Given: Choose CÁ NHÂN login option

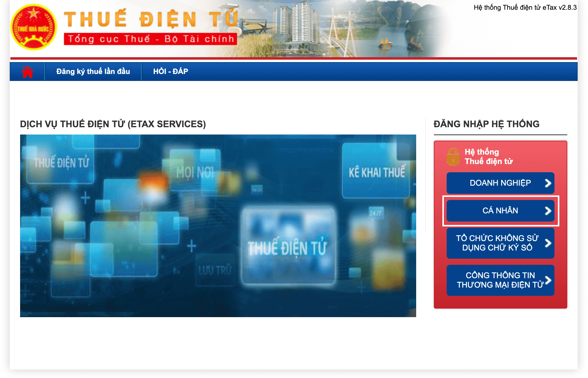Looking at the screenshot, I should (x=500, y=211).
